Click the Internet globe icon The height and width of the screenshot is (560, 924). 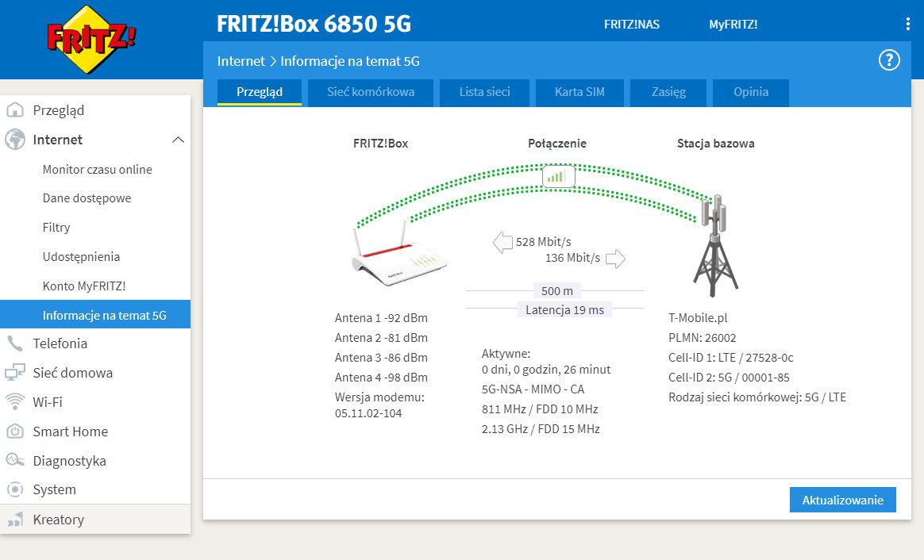pos(16,140)
